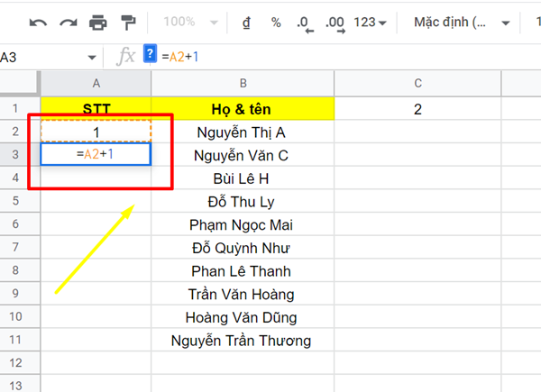Click the blue formula help question mark
Screen dimensions: 541x392
[x=150, y=53]
